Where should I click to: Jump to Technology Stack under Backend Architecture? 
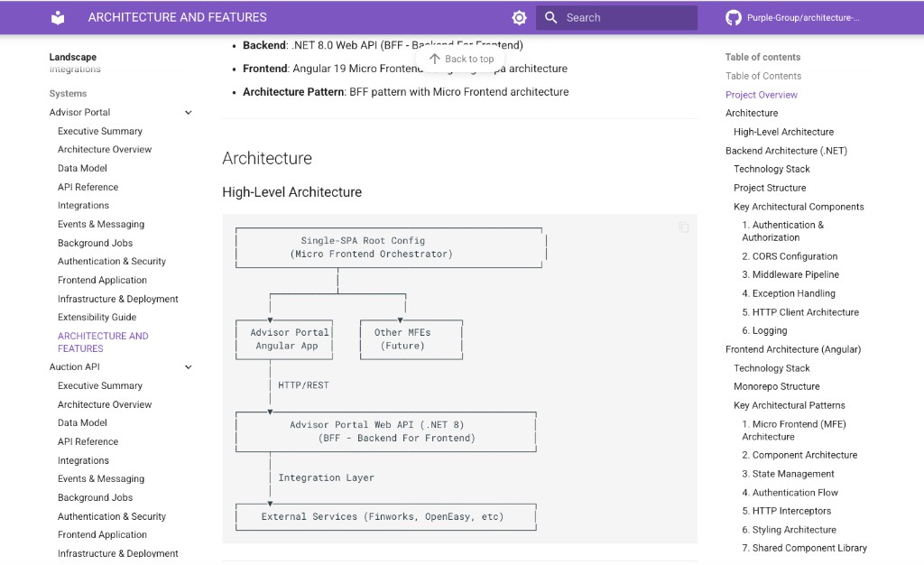click(772, 169)
